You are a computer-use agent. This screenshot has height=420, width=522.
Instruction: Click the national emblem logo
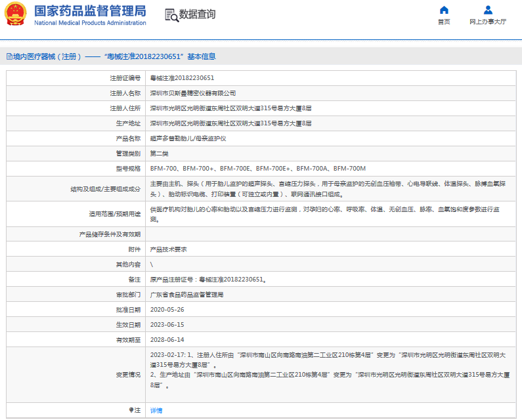point(15,14)
